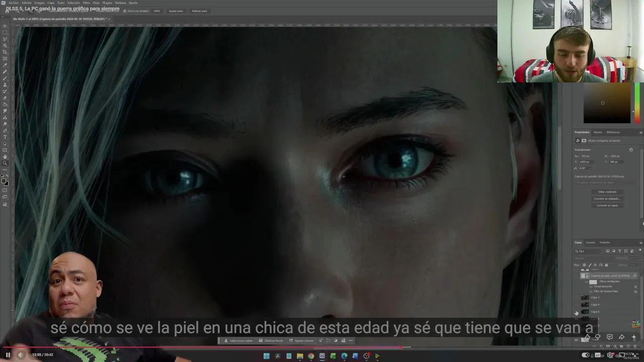This screenshot has width=644, height=362.
Task: Click the Windows Start button
Action: [x=267, y=356]
